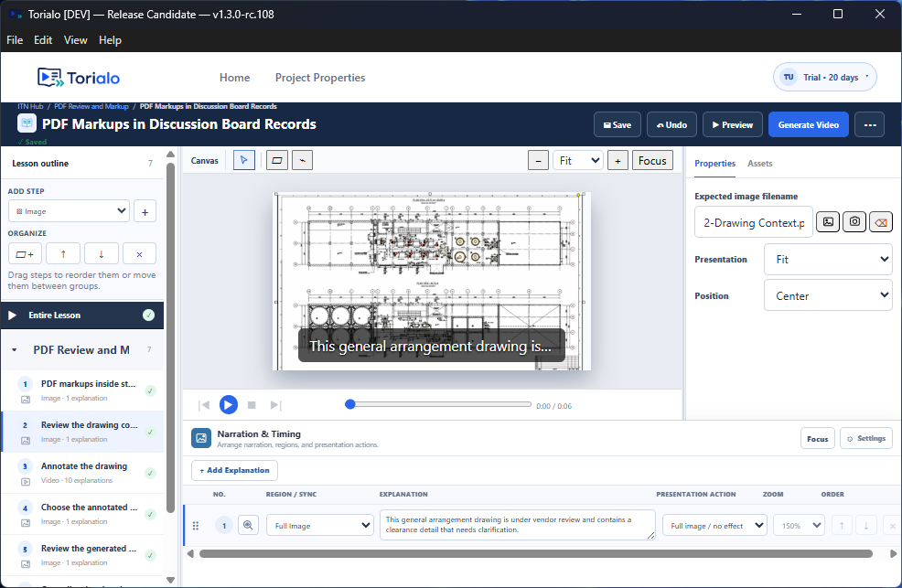This screenshot has height=588, width=902.
Task: Open the View menu
Action: (75, 40)
